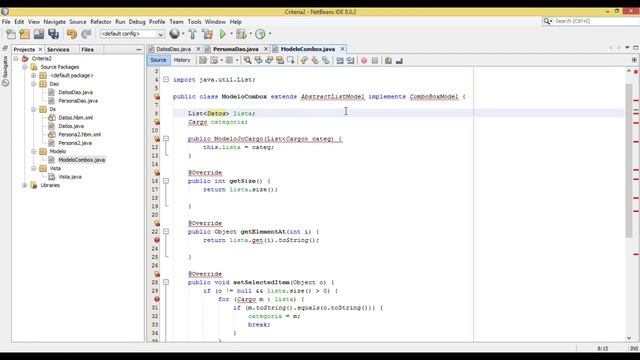Collapse the getElementAt method fold

(166, 231)
